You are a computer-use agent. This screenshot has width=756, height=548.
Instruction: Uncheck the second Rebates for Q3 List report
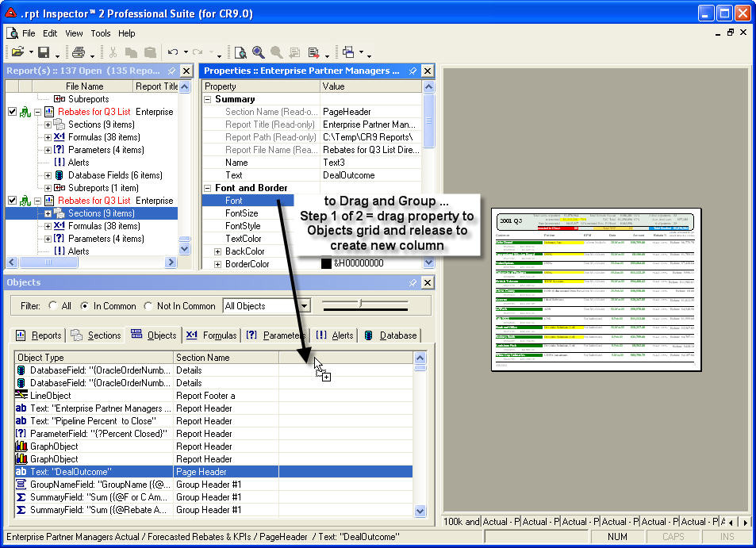[13, 200]
